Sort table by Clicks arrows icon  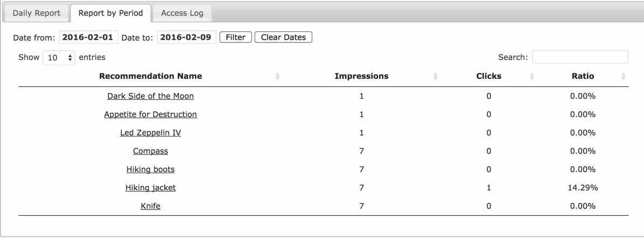click(x=532, y=77)
